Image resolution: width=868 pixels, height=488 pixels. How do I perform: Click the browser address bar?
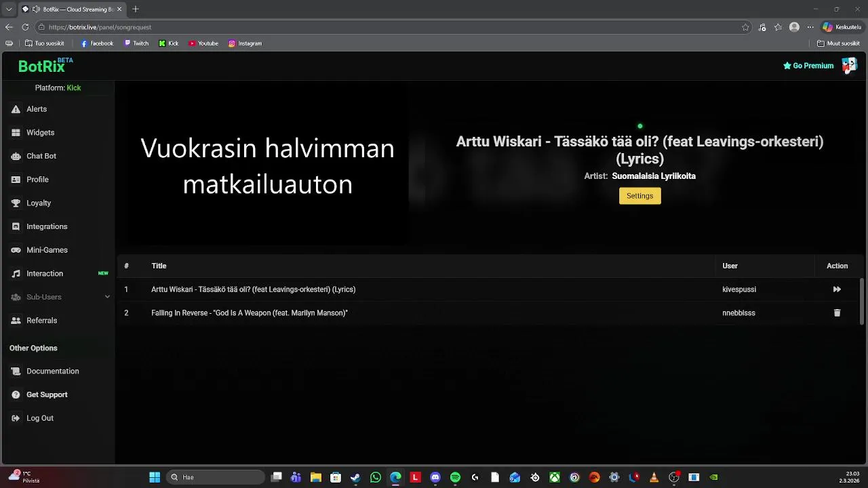(393, 27)
